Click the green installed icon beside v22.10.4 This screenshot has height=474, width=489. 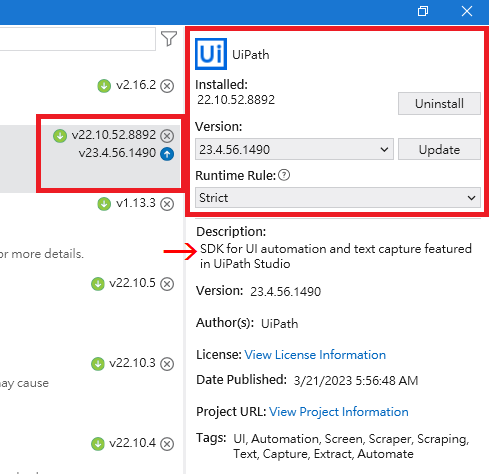point(98,444)
